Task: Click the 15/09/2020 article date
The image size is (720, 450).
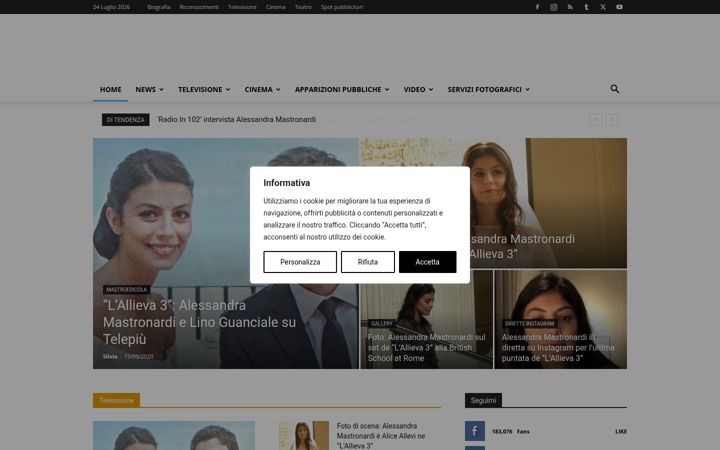Action: coord(139,356)
